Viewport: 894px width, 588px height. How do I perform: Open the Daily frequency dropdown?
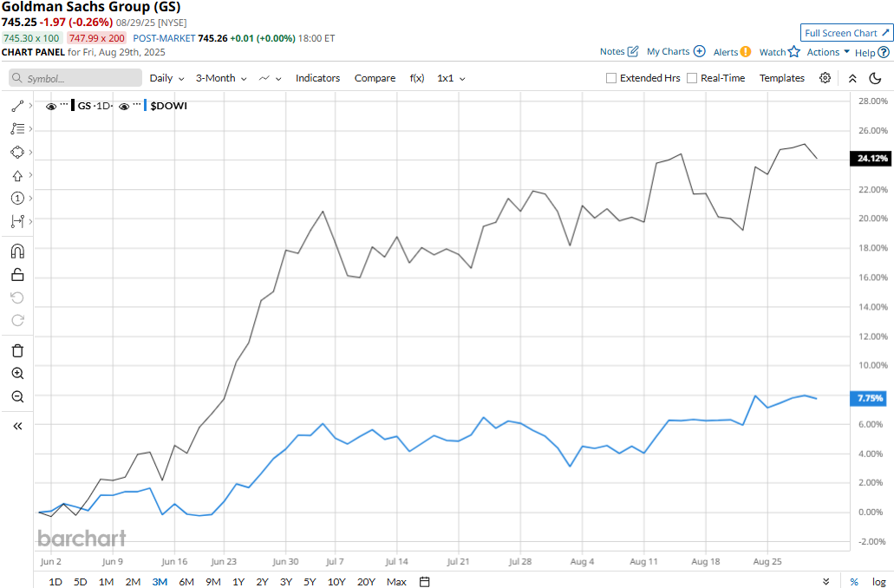click(x=166, y=78)
